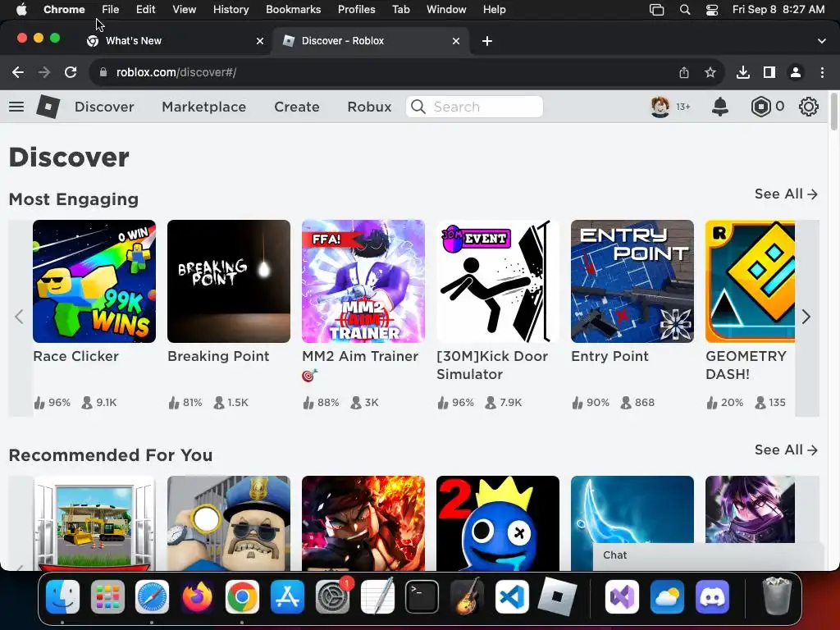Open Spotlight search in the menu bar
Screen dimensions: 840x630
(x=685, y=10)
